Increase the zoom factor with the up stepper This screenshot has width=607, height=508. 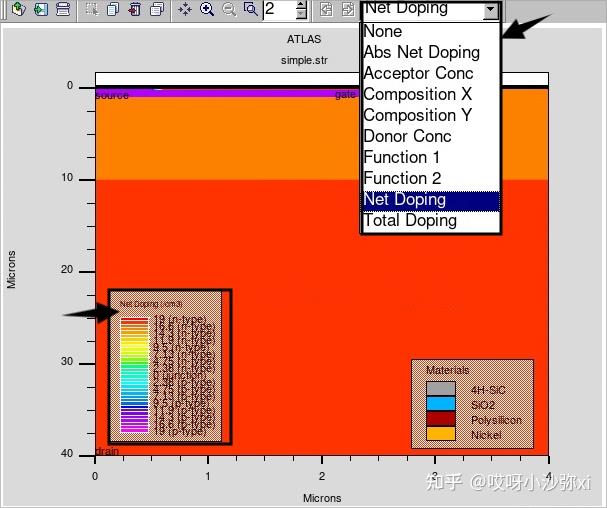(x=301, y=5)
